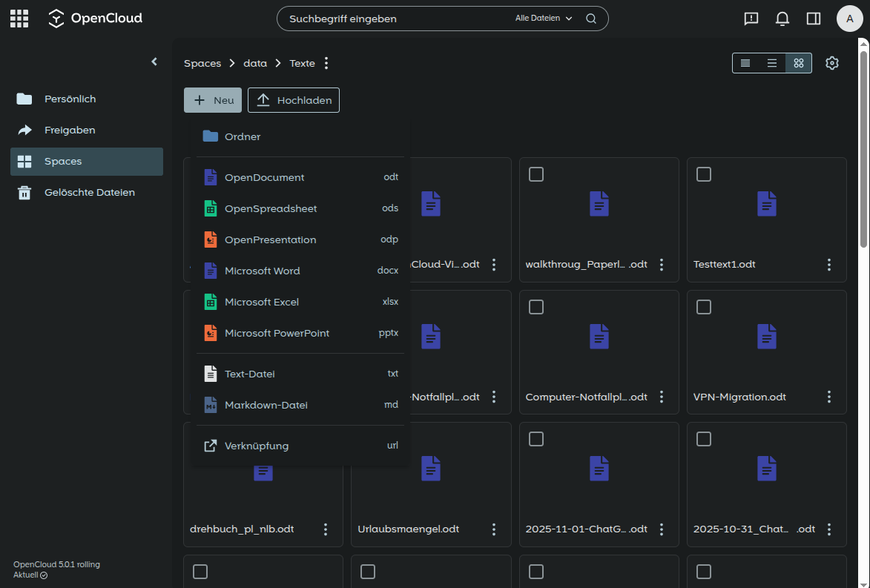Create new Markdown-Datei md
Viewport: 870px width, 588px height.
point(300,405)
